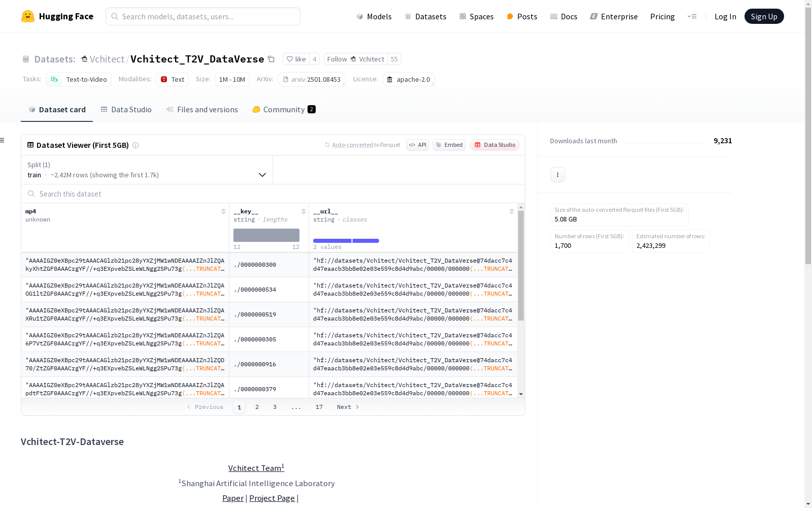The height and width of the screenshot is (508, 812).
Task: Open the dataset viewer info icon
Action: [x=136, y=145]
